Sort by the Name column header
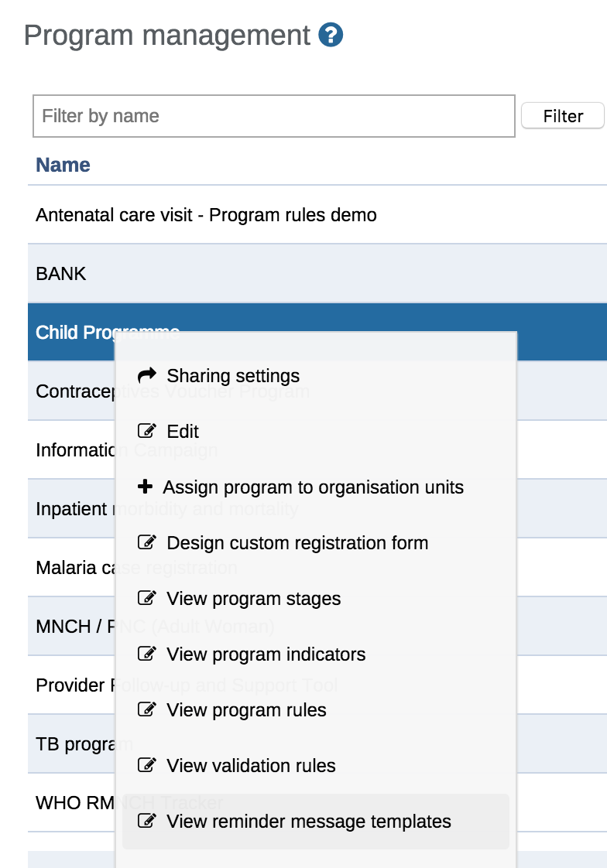Screen dimensions: 607x868 63,165
